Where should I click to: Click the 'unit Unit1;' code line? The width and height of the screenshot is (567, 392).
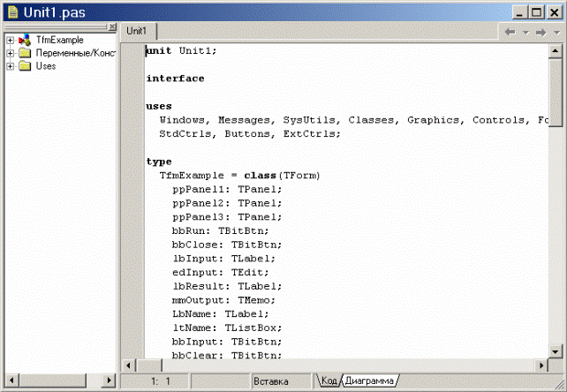[181, 50]
